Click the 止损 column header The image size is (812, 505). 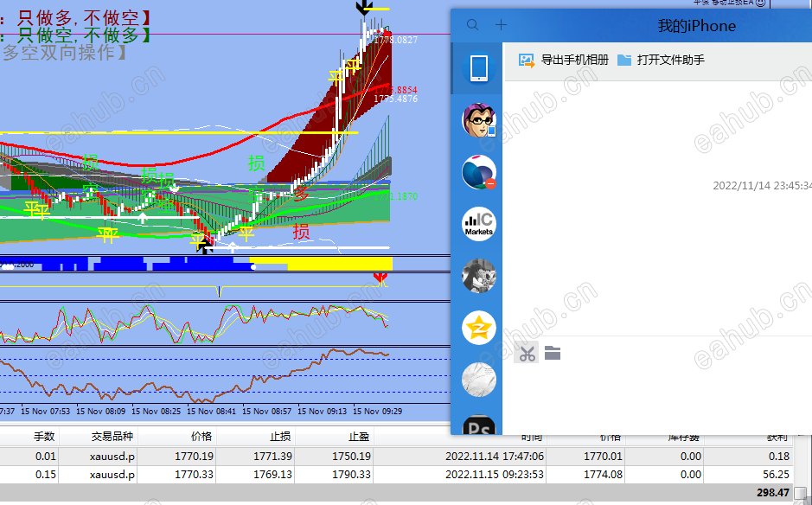click(280, 437)
